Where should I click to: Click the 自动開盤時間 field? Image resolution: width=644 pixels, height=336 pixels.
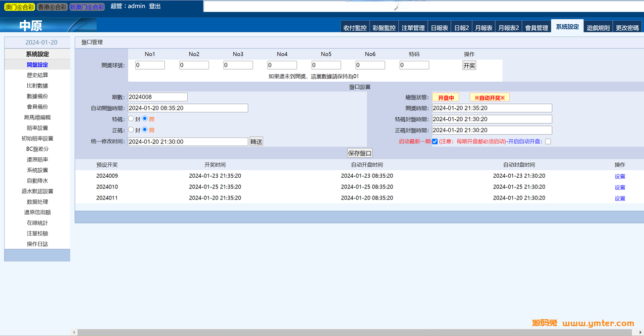[188, 108]
